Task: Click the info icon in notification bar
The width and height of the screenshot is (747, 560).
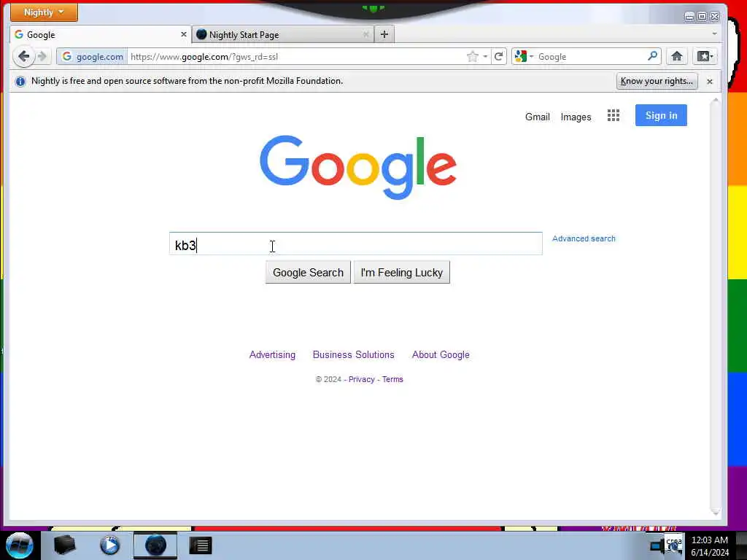Action: coord(20,82)
